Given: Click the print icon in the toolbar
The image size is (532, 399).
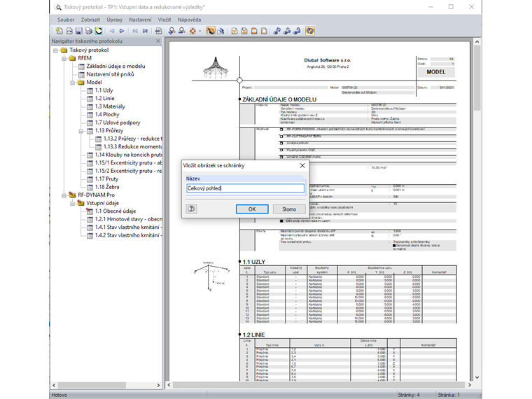Looking at the screenshot, I should coord(89,31).
